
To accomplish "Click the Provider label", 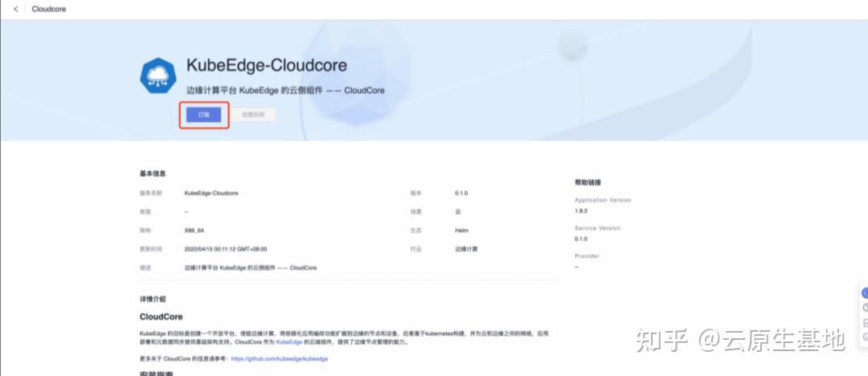I will [587, 255].
